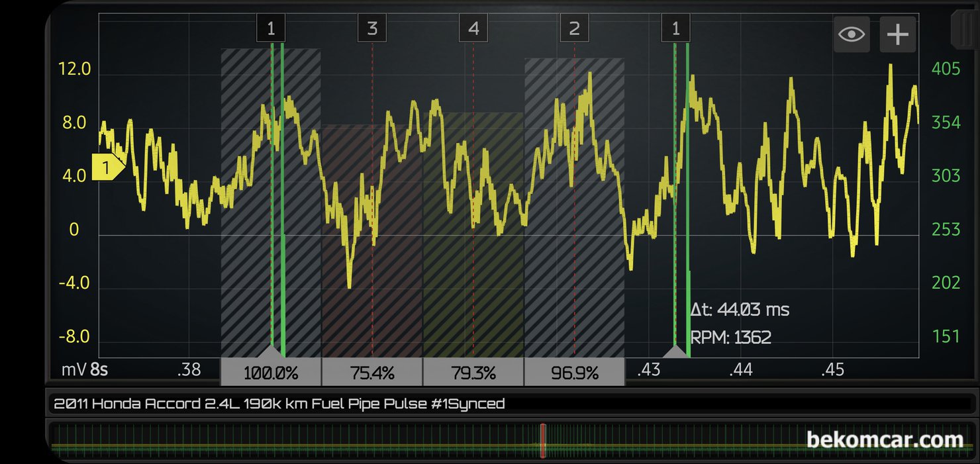Open the 75.4% cylinder contribution box
This screenshot has width=980, height=464.
[x=372, y=373]
